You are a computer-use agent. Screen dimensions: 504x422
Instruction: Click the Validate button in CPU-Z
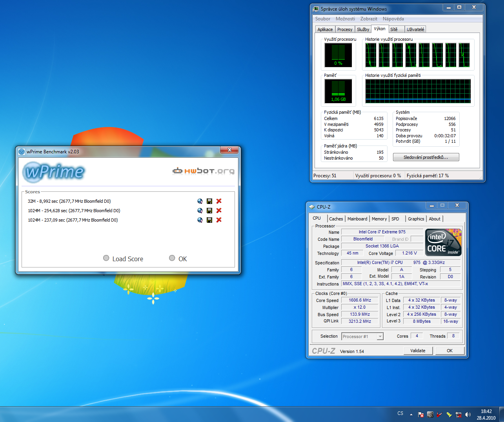[418, 351]
